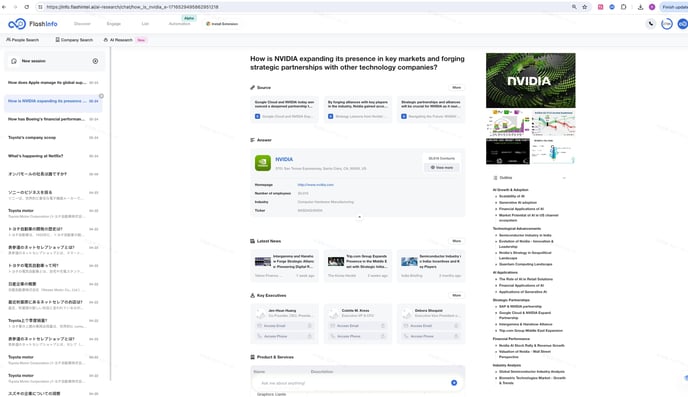Click Install Extension link

click(x=222, y=24)
